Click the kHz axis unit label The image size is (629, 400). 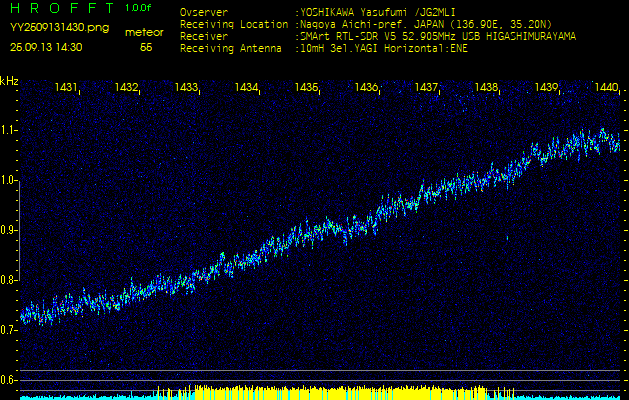(x=9, y=81)
